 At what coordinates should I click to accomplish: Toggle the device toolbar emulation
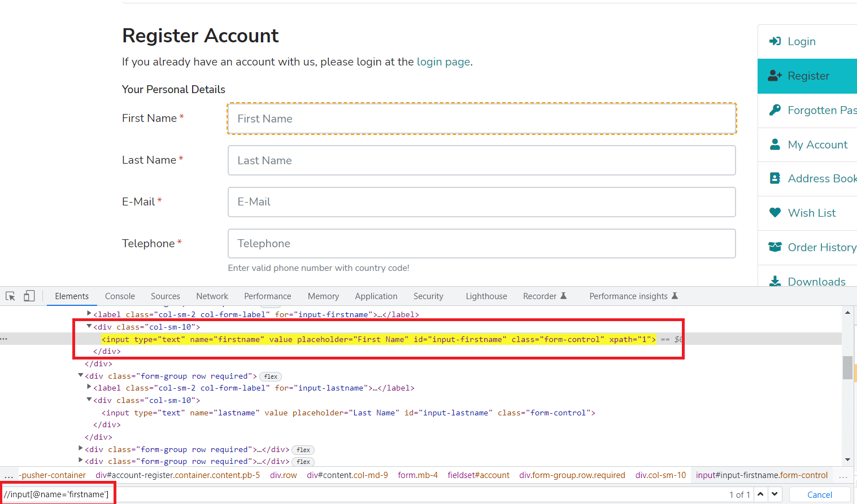pos(29,296)
